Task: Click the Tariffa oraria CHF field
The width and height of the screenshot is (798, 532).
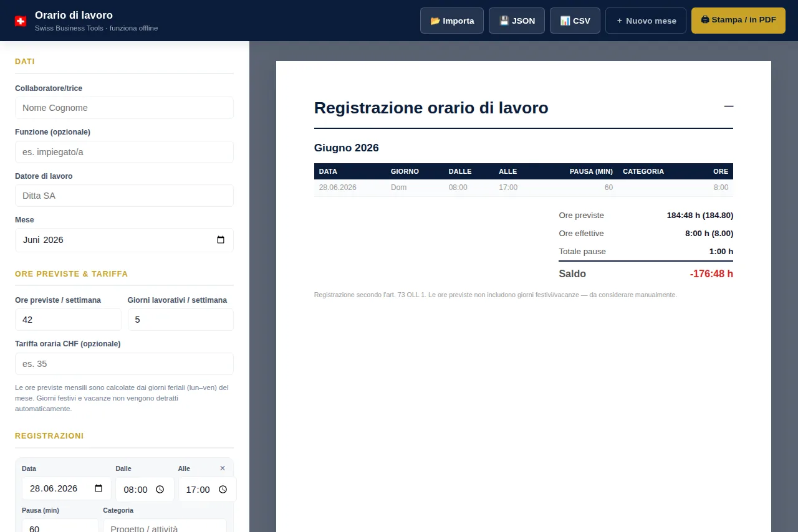Action: [x=124, y=364]
